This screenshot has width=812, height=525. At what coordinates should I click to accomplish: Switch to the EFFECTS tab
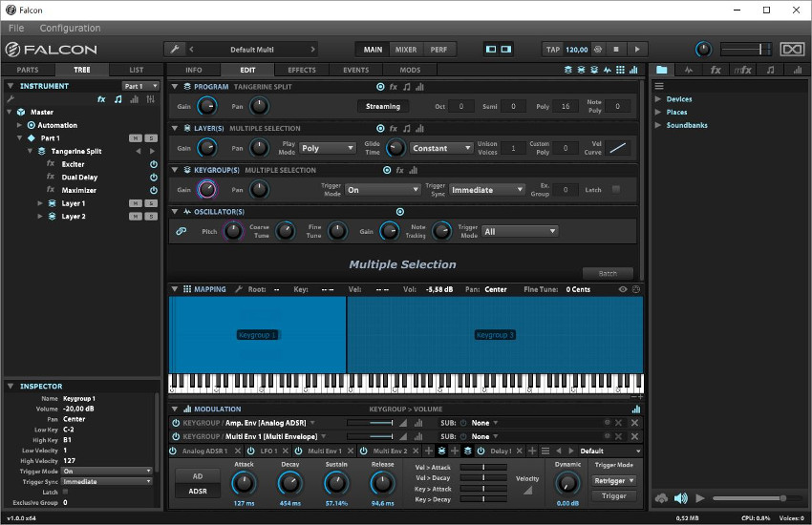[301, 70]
